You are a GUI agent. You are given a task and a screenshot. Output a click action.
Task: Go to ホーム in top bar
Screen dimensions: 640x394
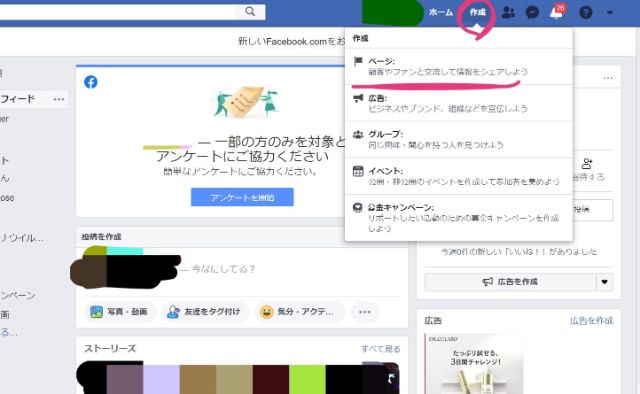click(x=441, y=13)
